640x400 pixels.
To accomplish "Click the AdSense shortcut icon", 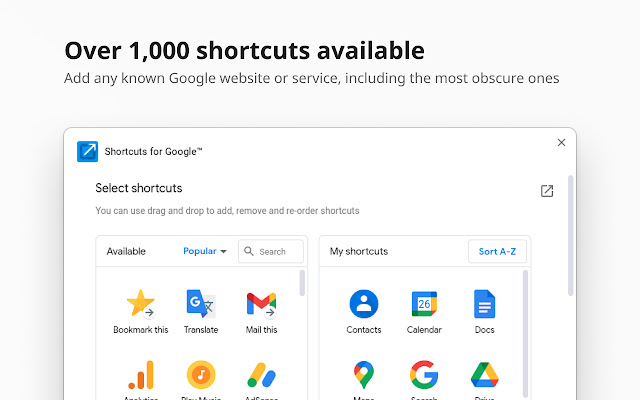I will click(x=261, y=375).
